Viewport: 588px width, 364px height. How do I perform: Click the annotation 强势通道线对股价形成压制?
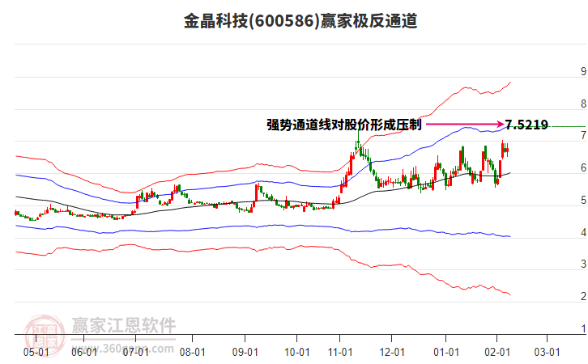click(x=344, y=125)
